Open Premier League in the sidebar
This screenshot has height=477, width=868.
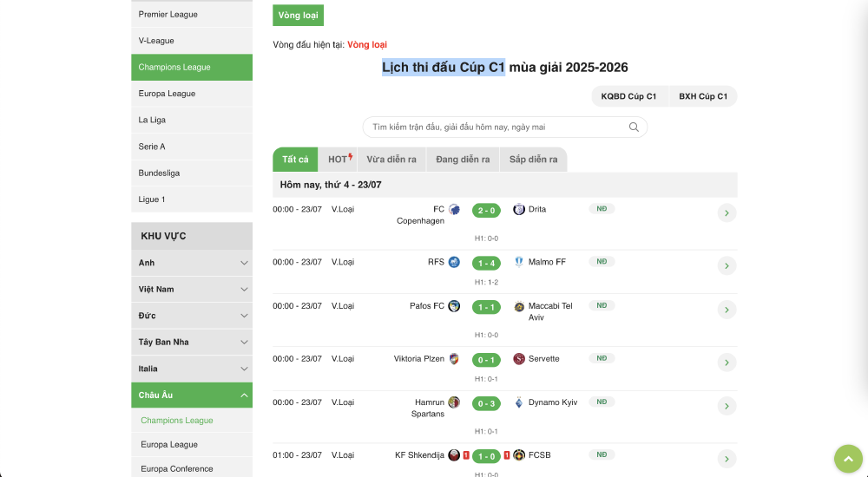pos(168,15)
